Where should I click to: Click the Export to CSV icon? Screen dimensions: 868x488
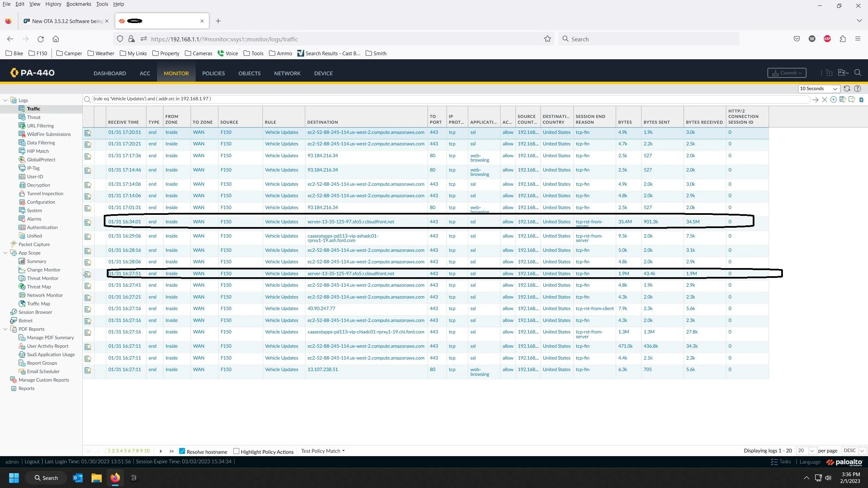coord(861,100)
